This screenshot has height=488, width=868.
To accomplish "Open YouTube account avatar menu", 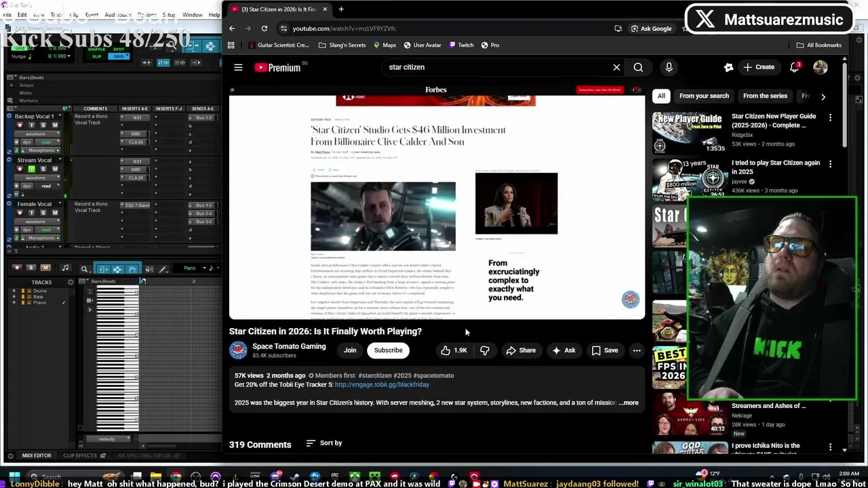I will (821, 67).
